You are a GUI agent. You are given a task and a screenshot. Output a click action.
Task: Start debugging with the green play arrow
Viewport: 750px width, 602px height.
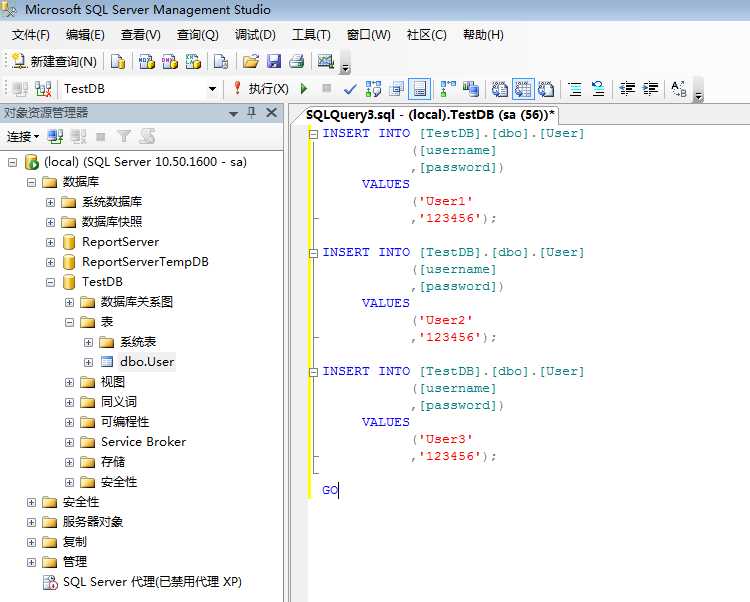pyautogui.click(x=304, y=89)
